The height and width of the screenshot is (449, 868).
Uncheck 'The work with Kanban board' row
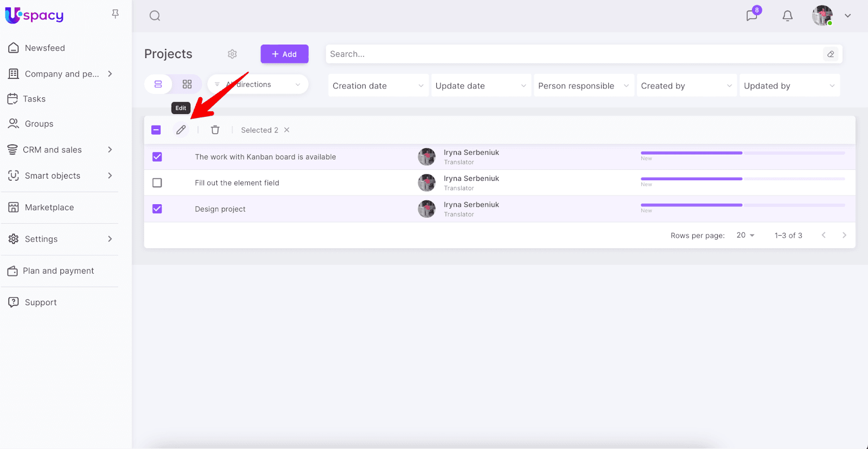(x=157, y=157)
